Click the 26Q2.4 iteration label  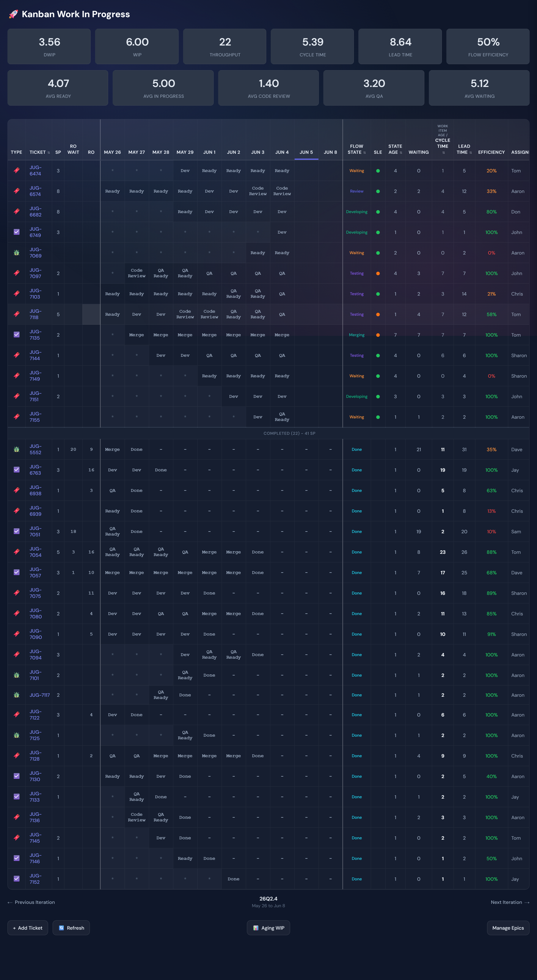coord(268,899)
